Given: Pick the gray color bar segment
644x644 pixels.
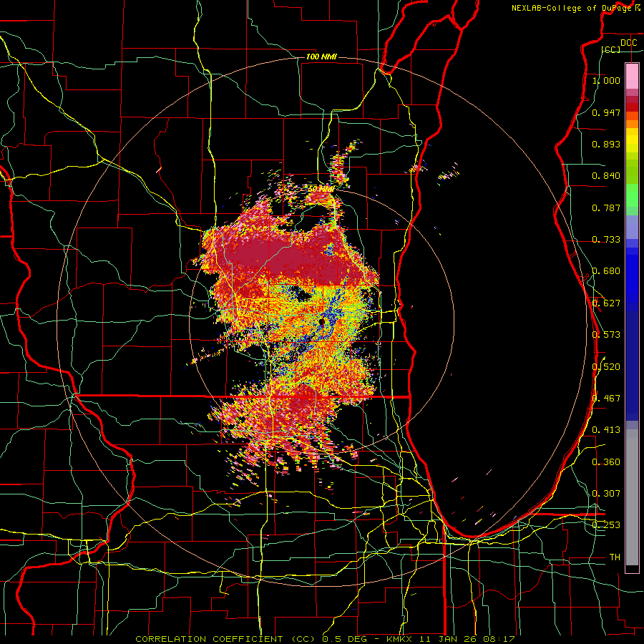Looking at the screenshot, I should coord(632,497).
